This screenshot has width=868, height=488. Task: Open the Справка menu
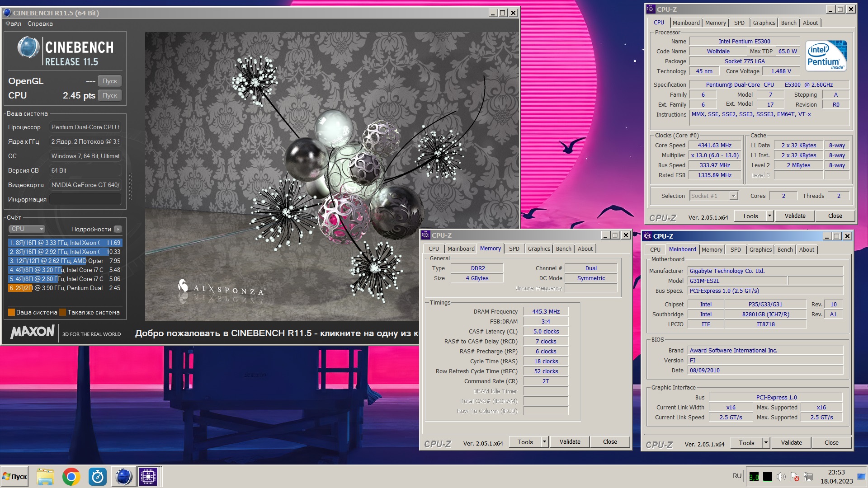coord(40,23)
